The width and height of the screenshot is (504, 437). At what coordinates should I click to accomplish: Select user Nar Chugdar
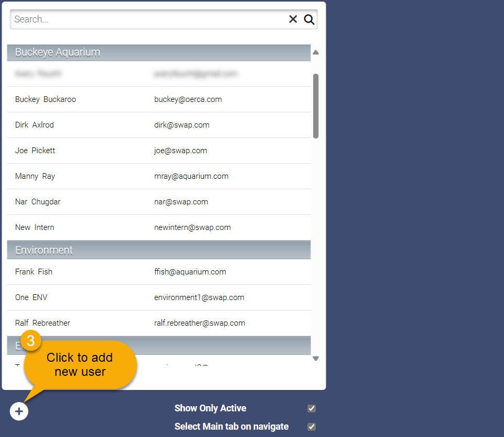159,202
